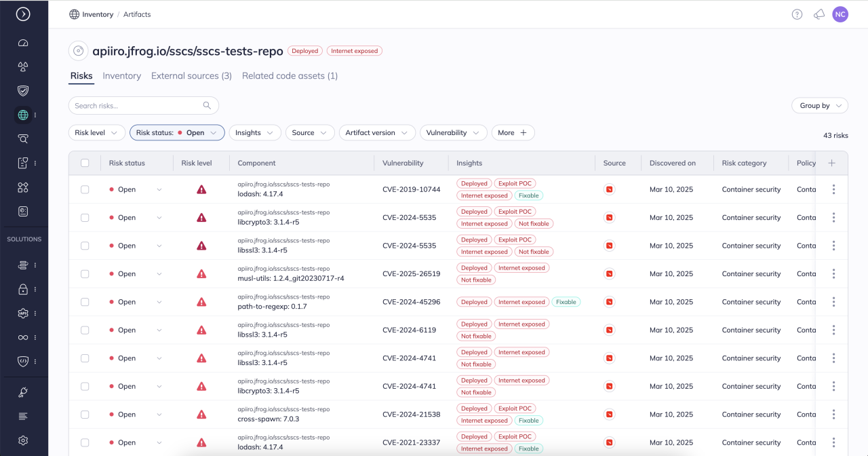Click the search magnifier in Search risks box

207,105
